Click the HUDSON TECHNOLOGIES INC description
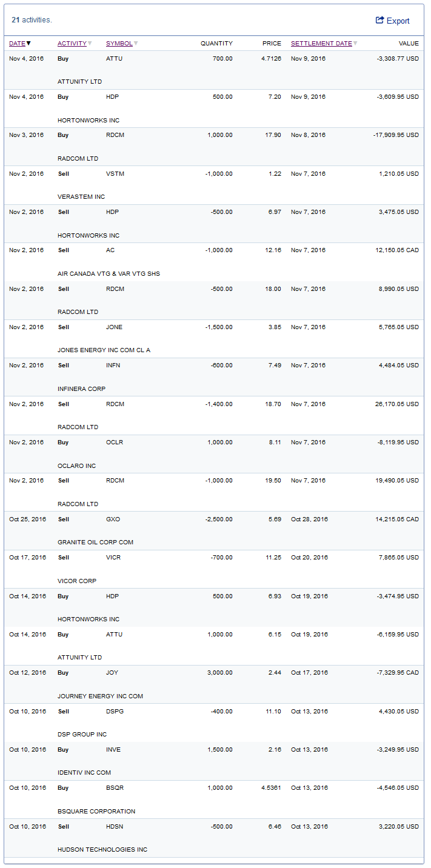The height and width of the screenshot is (868, 431). 102,850
